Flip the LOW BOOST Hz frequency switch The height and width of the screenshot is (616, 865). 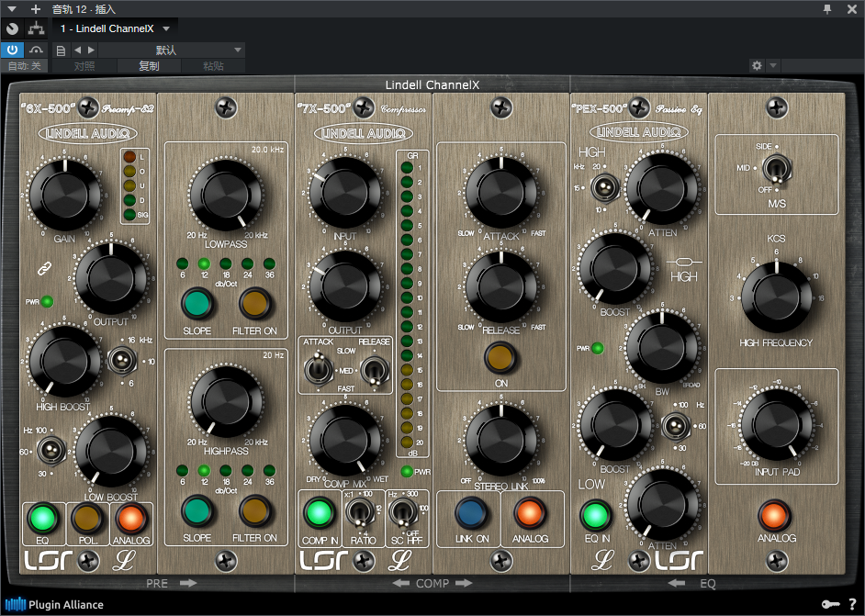[x=51, y=451]
